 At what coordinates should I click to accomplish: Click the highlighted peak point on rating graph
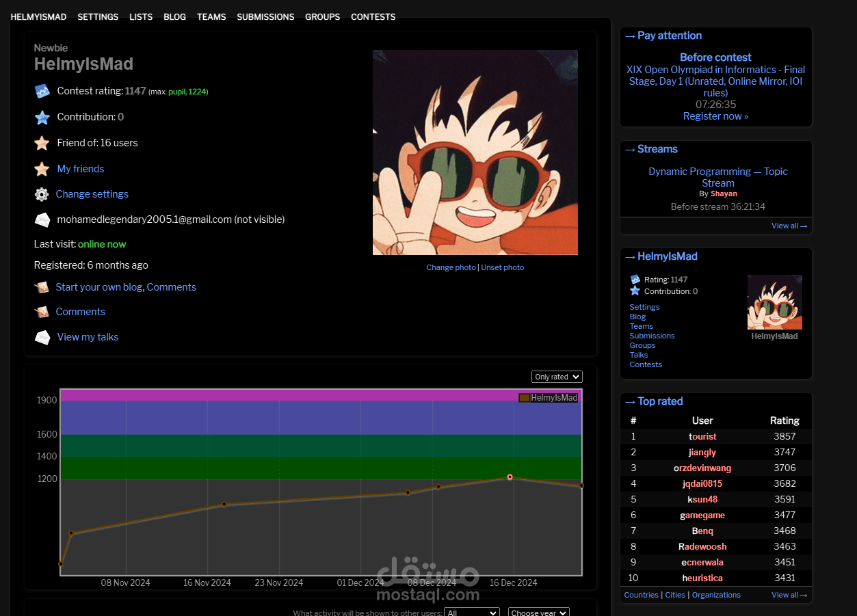[x=510, y=477]
